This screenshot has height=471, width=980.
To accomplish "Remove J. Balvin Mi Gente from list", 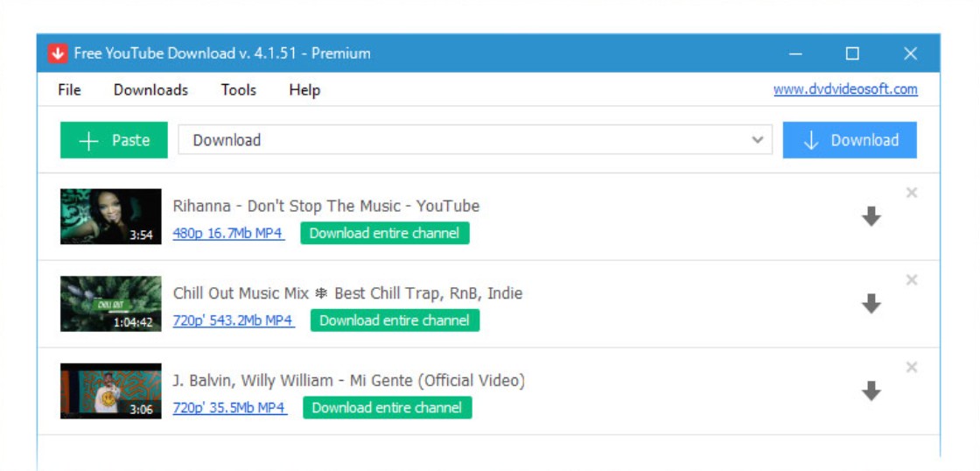I will tap(911, 368).
